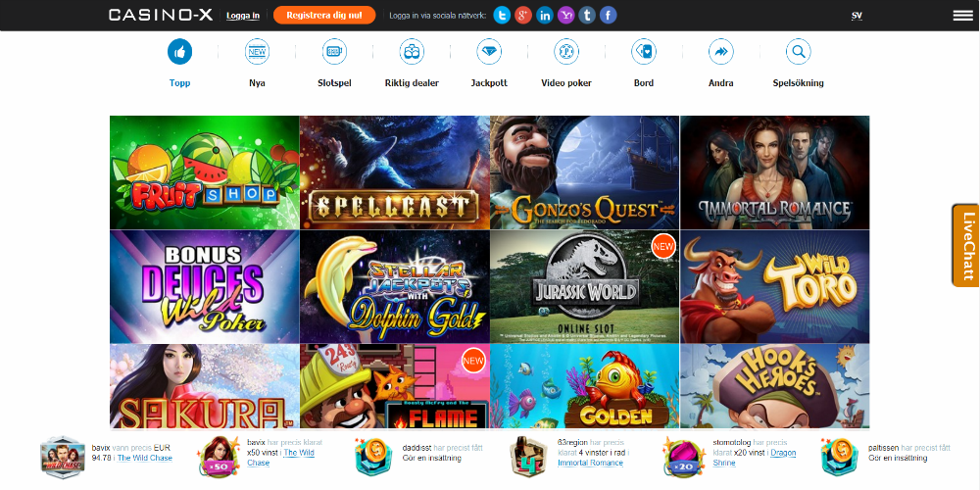980x490 pixels.
Task: Open the Dragon Shrine link
Action: point(755,458)
